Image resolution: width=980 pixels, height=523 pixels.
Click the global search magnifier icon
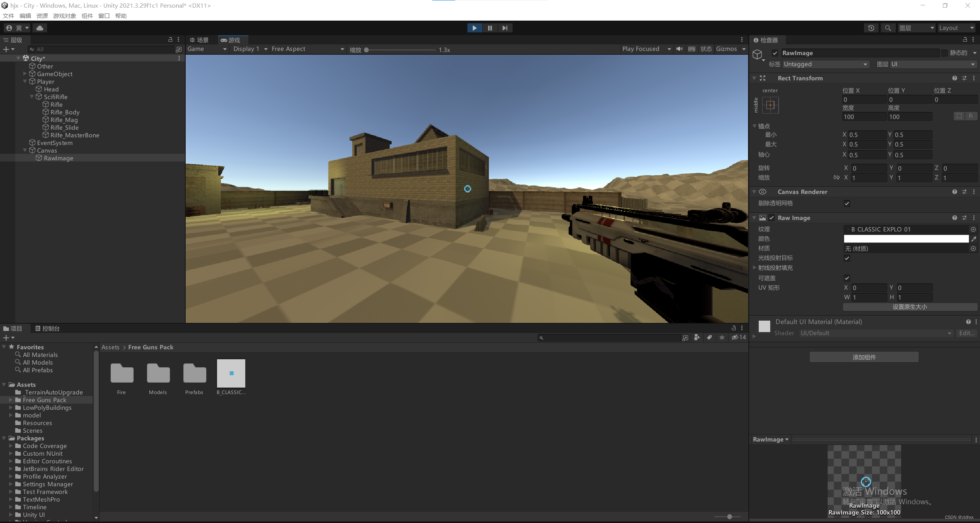click(888, 28)
